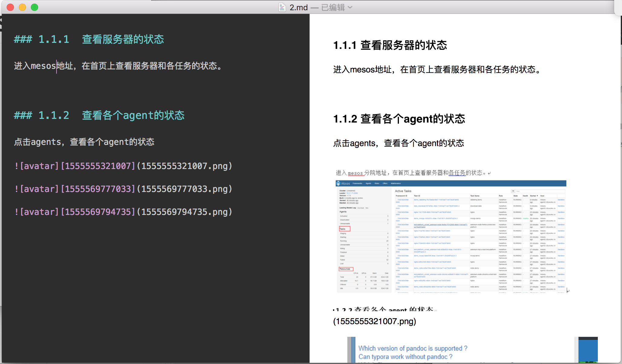Click the 'Which version of pandoc is supported?' link

point(413,348)
